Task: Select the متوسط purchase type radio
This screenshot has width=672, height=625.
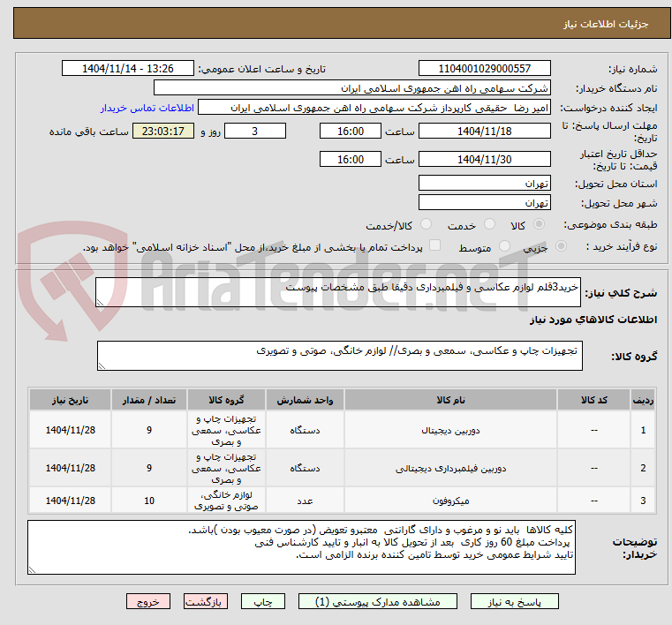Action: pos(504,246)
